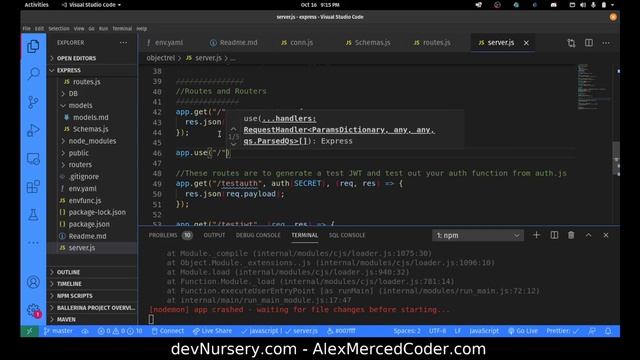The image size is (640, 360).
Task: Split the editor to the right
Action: [589, 42]
